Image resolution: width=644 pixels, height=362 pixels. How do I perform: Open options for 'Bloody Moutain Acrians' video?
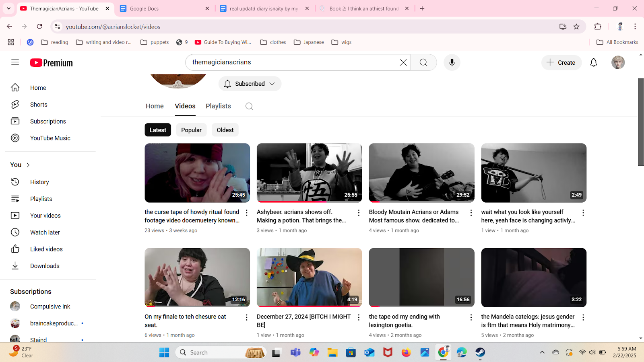coord(471,212)
